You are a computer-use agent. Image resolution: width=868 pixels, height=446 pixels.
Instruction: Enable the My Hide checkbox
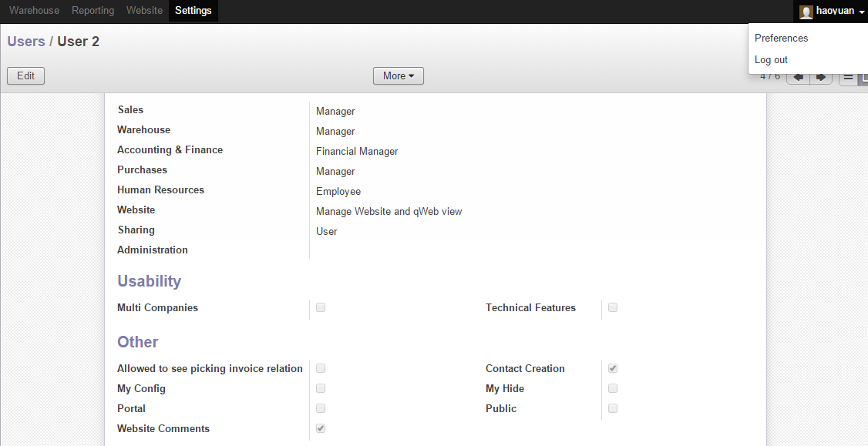click(x=612, y=388)
